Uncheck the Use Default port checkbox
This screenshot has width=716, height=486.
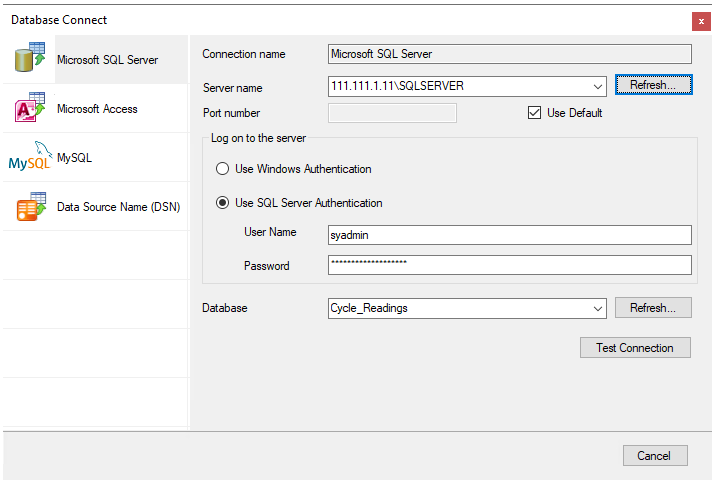click(x=534, y=112)
